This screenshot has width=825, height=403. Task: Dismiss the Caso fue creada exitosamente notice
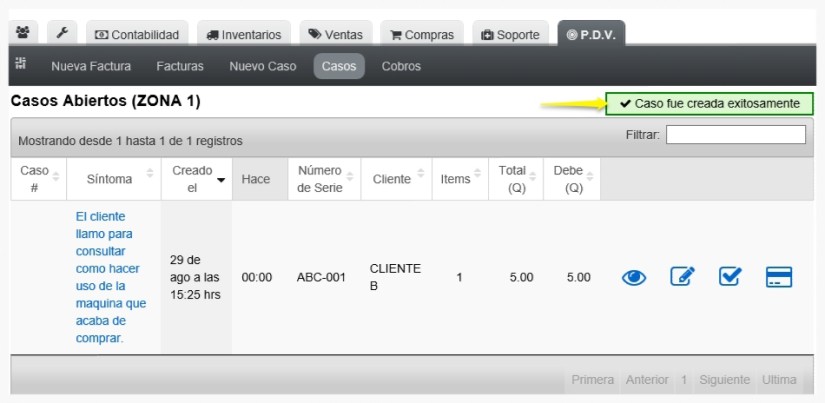[x=709, y=104]
